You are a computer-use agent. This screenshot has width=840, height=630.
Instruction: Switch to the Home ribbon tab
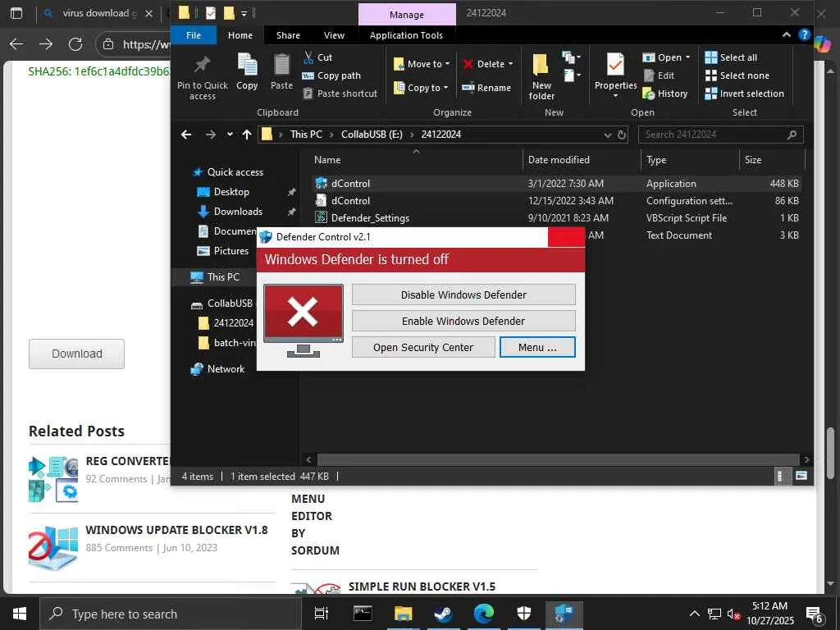[x=240, y=34]
